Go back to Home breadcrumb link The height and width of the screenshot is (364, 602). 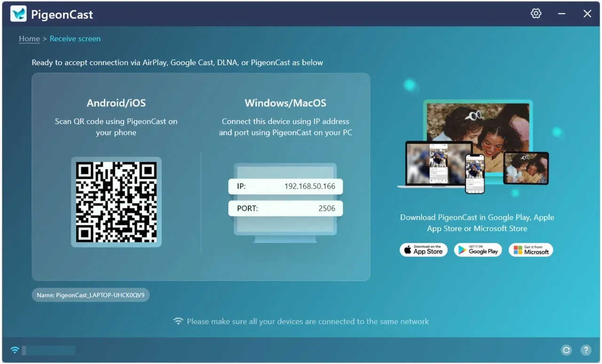[x=29, y=39]
